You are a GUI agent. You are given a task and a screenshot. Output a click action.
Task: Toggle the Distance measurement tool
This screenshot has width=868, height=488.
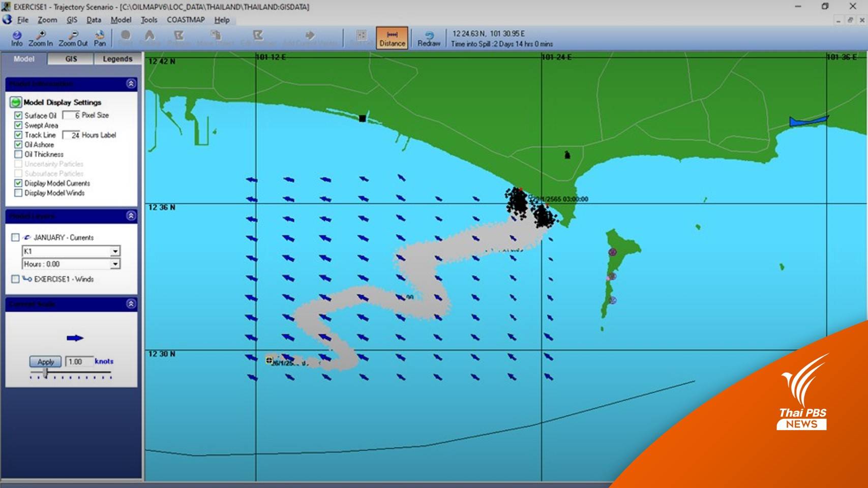(x=392, y=38)
